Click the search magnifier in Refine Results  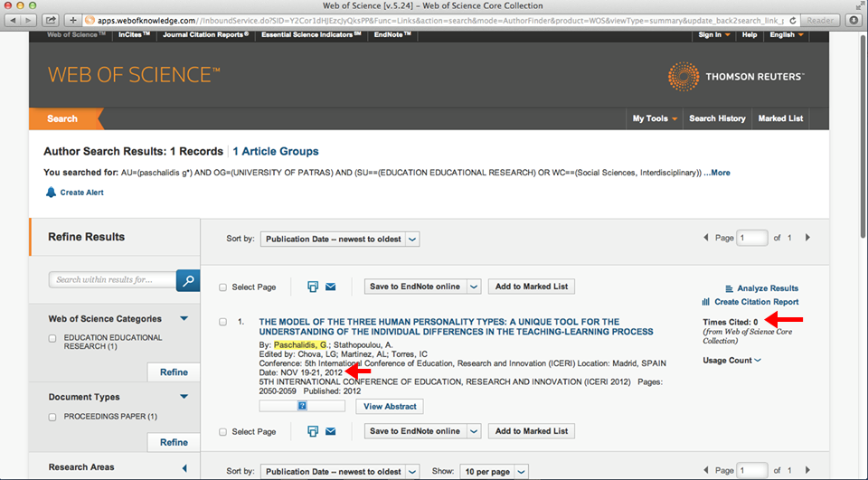(188, 280)
